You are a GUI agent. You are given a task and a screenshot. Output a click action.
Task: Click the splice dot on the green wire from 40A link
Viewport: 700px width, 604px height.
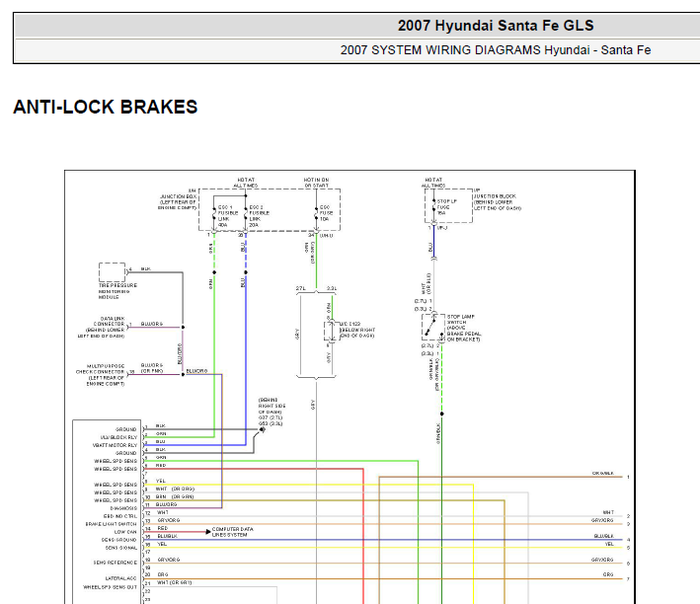click(x=214, y=272)
